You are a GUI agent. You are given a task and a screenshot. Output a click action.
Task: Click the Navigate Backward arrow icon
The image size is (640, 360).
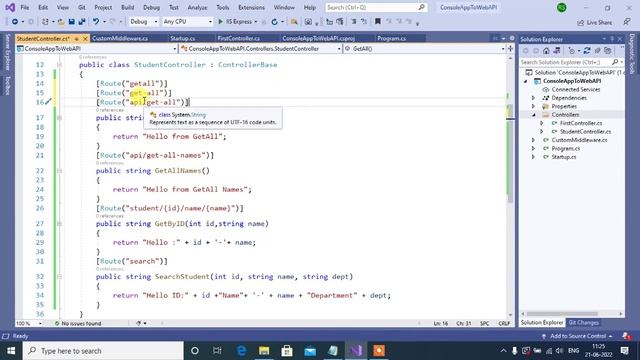[15, 22]
